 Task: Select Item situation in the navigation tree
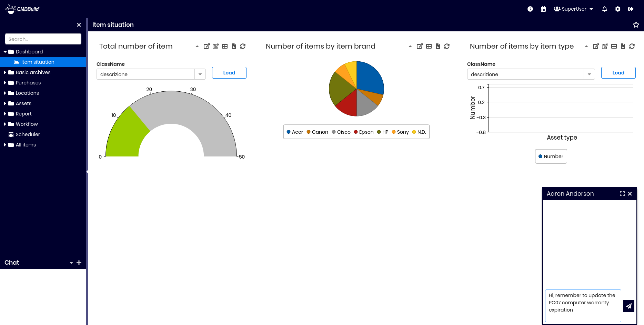[x=38, y=62]
